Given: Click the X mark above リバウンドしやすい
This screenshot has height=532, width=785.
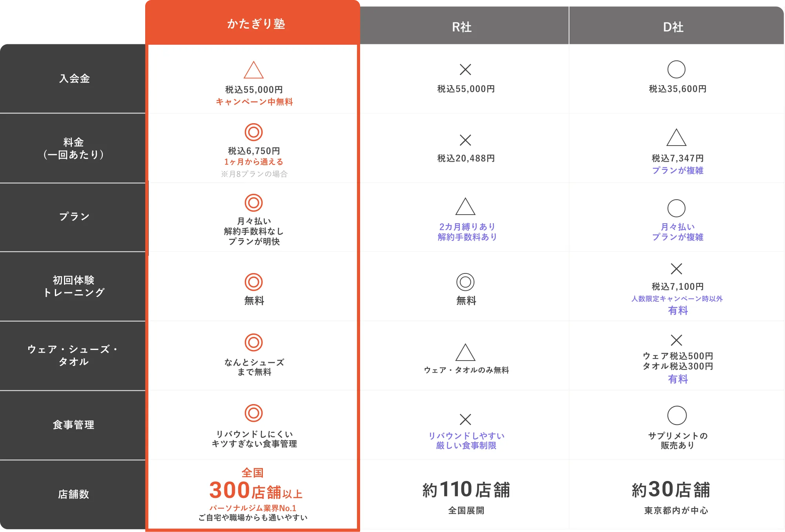Looking at the screenshot, I should [465, 419].
